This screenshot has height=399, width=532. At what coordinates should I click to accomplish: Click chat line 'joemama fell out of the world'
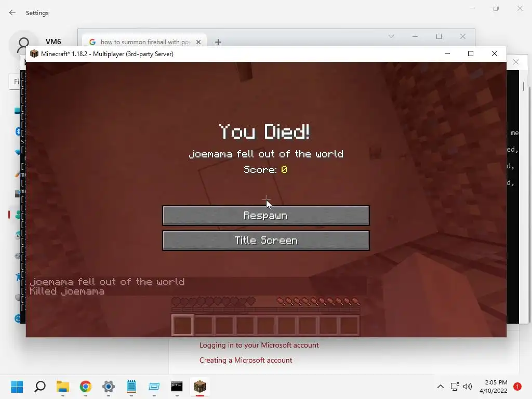point(107,282)
